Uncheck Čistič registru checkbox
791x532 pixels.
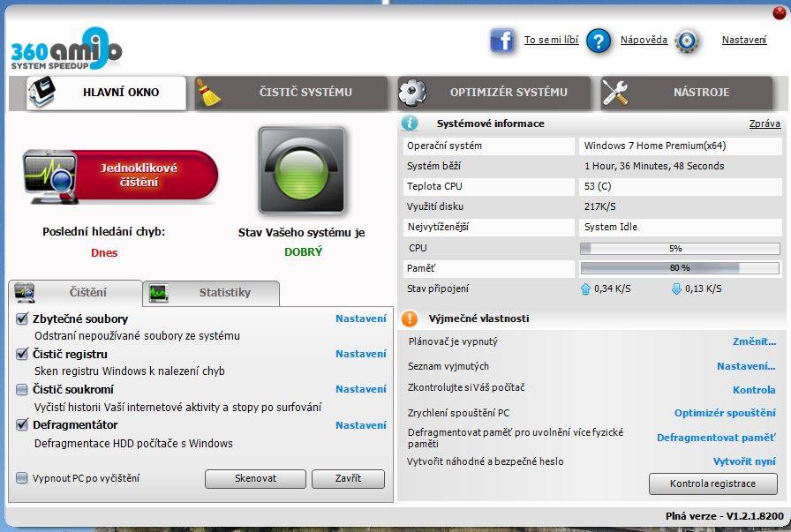coord(22,354)
